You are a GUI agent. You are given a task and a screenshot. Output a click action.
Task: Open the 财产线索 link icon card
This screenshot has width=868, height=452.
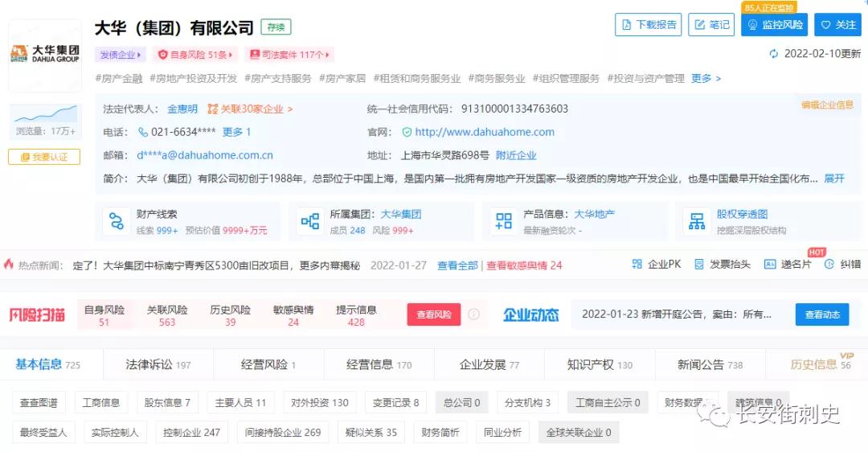(117, 221)
